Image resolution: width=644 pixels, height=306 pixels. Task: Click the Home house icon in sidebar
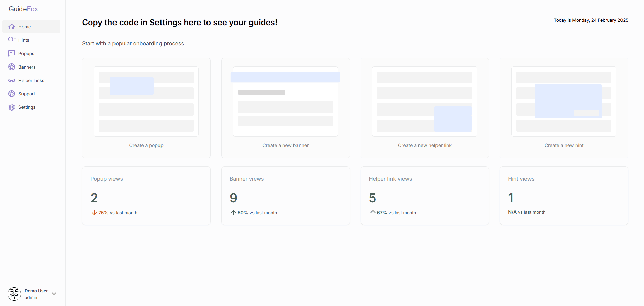coord(12,27)
